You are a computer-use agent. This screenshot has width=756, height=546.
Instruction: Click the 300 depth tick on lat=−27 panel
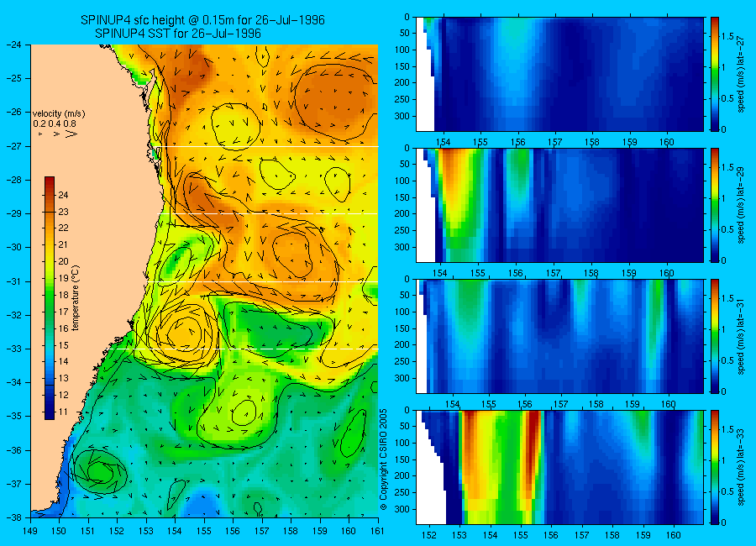(403, 116)
